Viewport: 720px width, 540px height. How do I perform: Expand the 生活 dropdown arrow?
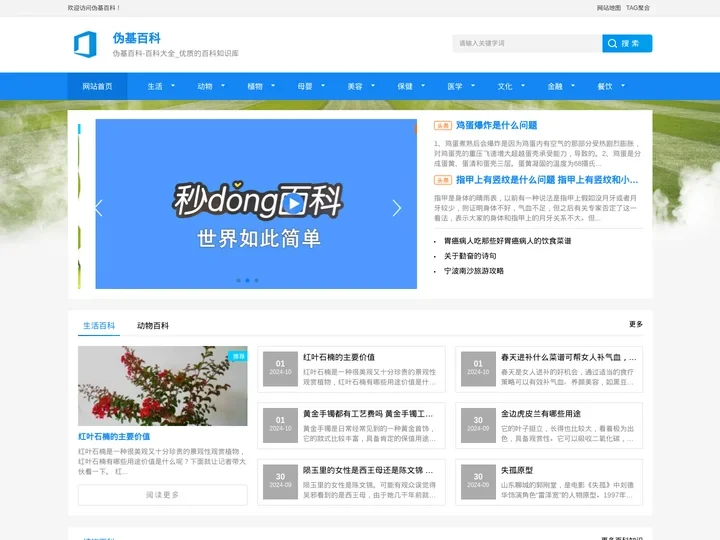point(173,85)
